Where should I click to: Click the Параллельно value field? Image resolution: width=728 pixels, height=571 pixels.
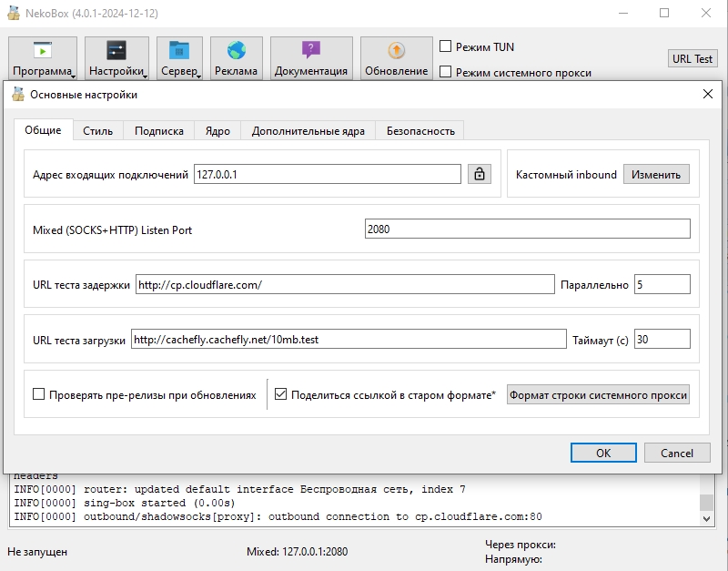tap(662, 284)
